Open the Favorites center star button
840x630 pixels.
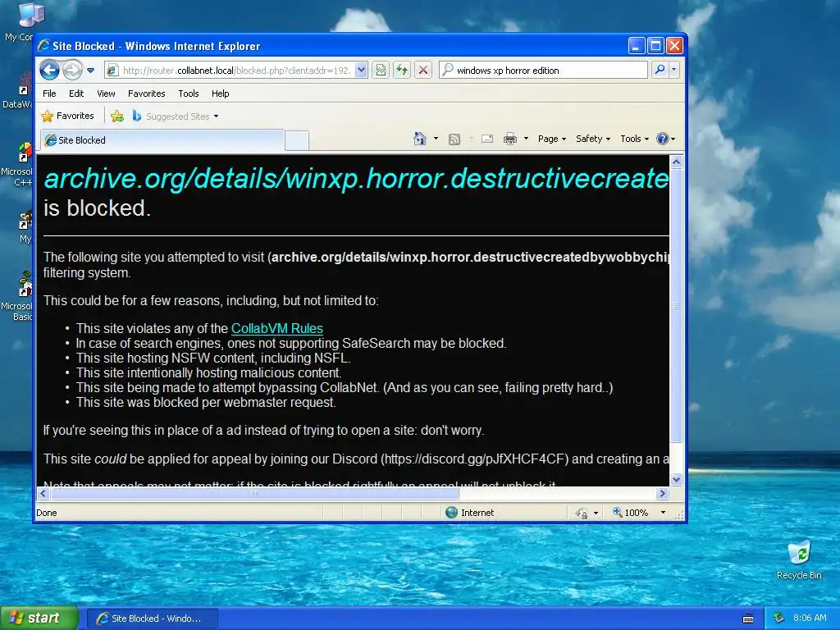pos(67,116)
